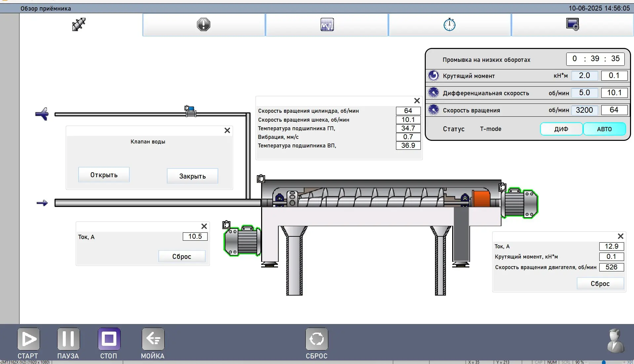The image size is (634, 364).
Task: Click the ГП bearing temperature value 34.7
Action: click(x=408, y=128)
